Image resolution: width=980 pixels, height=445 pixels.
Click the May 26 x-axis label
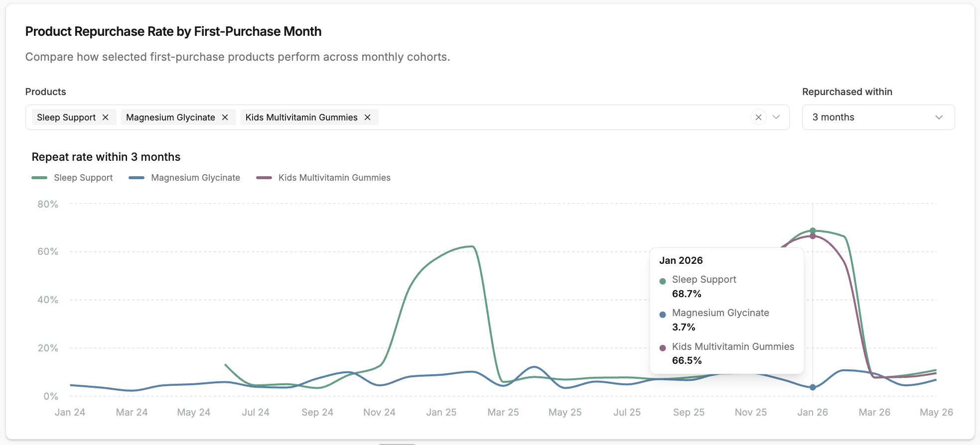click(936, 412)
